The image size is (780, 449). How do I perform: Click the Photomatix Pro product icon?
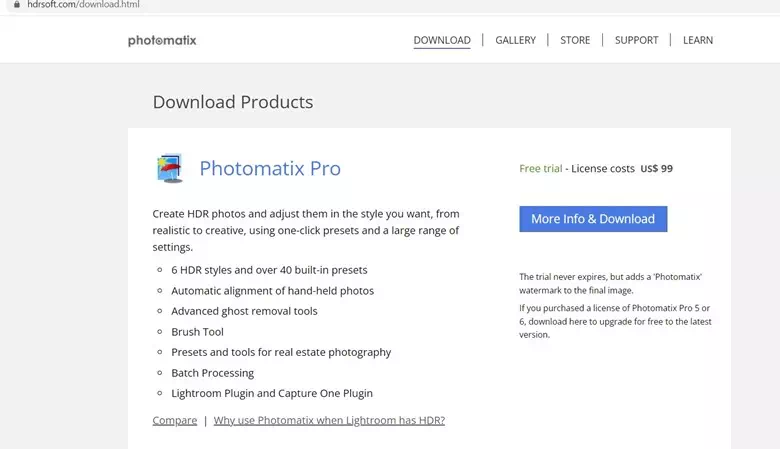[x=170, y=168]
